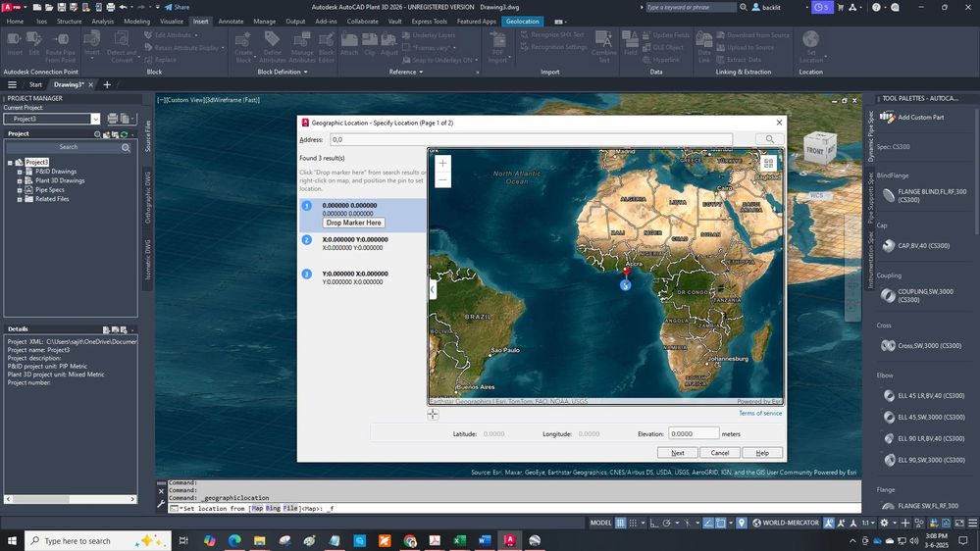
Task: Open the Current Project dropdown
Action: (95, 119)
